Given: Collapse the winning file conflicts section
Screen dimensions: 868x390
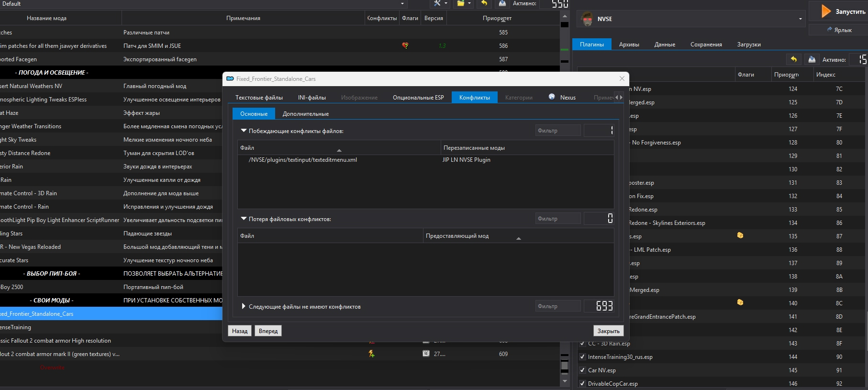Looking at the screenshot, I should pos(244,131).
